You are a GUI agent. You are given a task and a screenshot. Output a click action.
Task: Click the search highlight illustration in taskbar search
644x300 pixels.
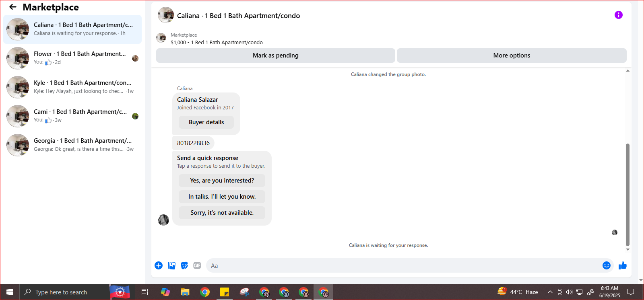click(120, 292)
